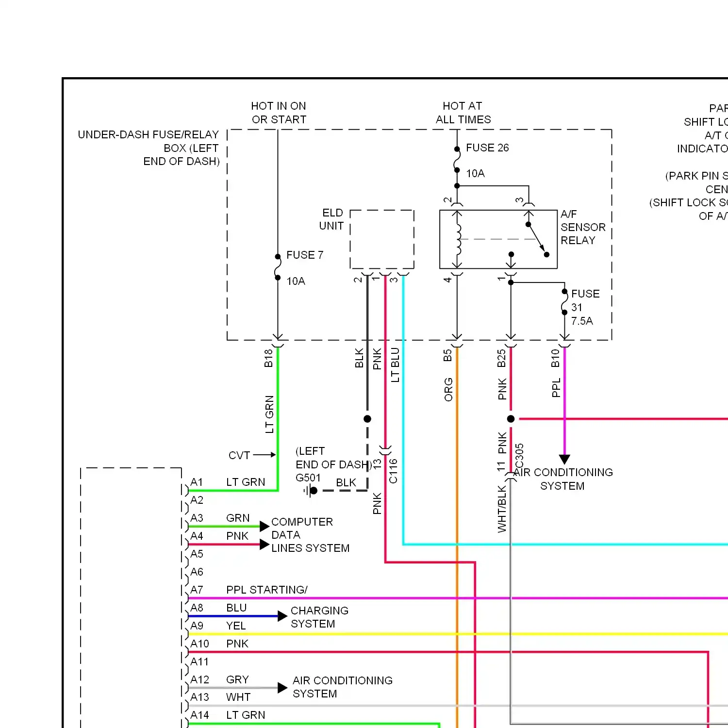Click the splice dot on the BLK wire
Viewport: 728px width, 728px height.
pyautogui.click(x=367, y=419)
